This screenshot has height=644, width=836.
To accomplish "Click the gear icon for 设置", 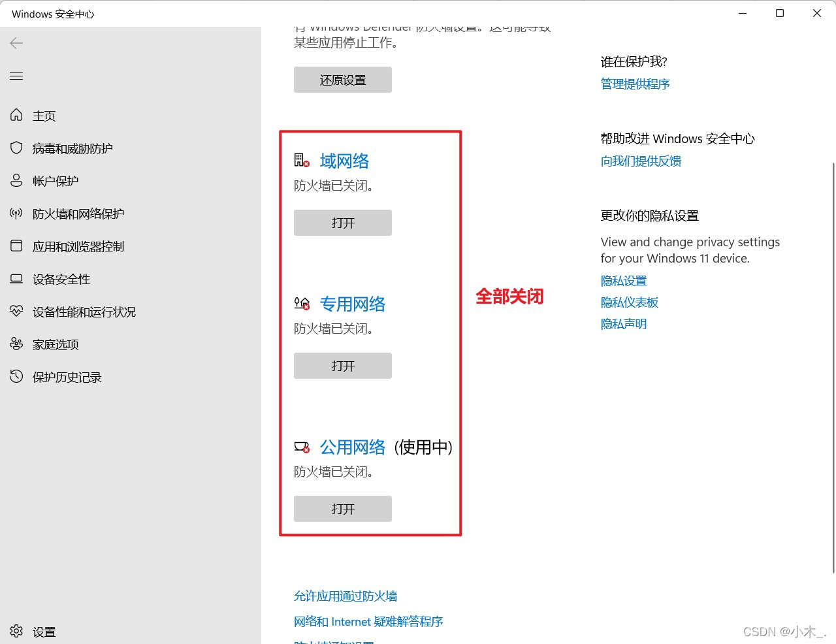I will [16, 632].
